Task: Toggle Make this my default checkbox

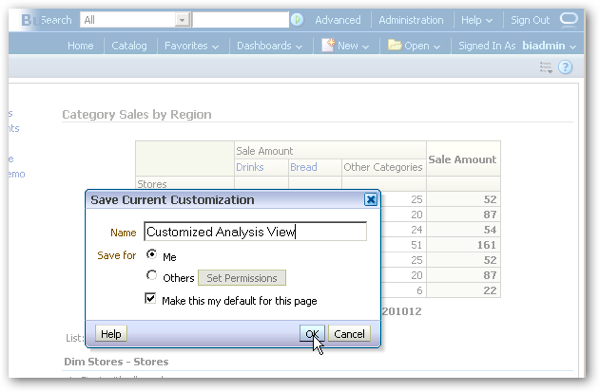Action: pyautogui.click(x=150, y=298)
